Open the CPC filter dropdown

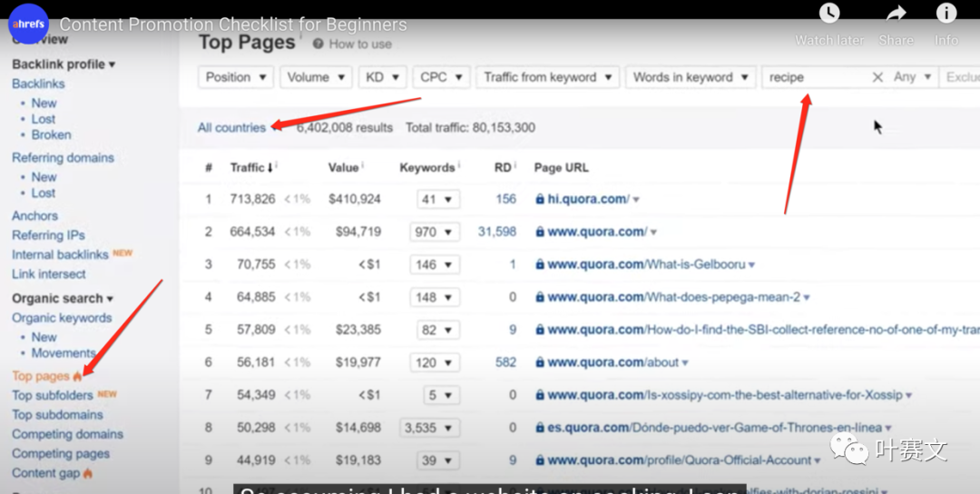(x=441, y=77)
